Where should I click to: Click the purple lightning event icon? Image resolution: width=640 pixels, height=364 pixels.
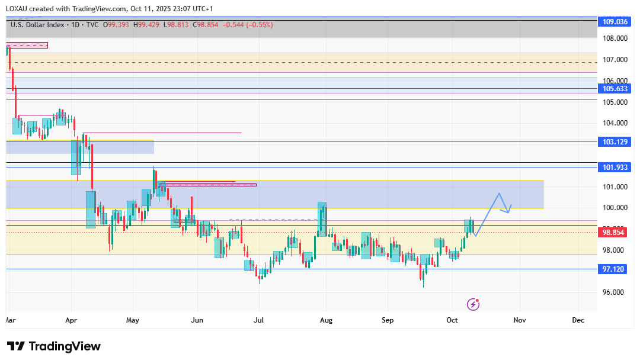tap(473, 304)
